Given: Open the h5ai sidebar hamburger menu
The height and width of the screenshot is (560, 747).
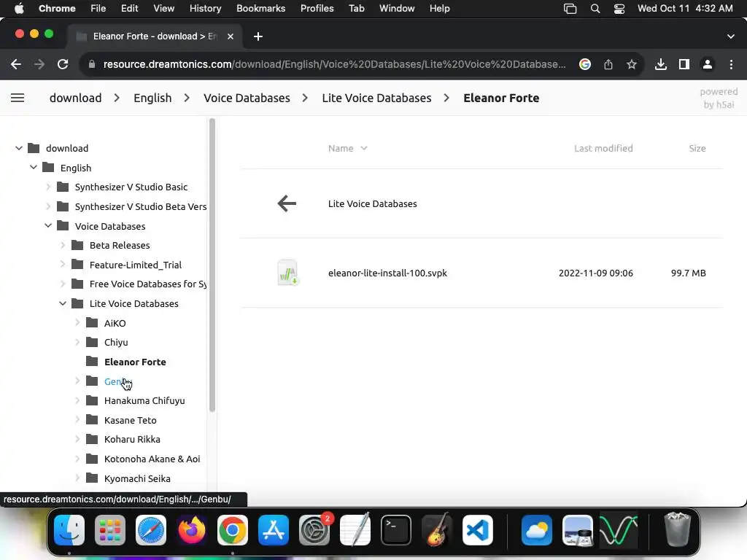Looking at the screenshot, I should point(18,98).
